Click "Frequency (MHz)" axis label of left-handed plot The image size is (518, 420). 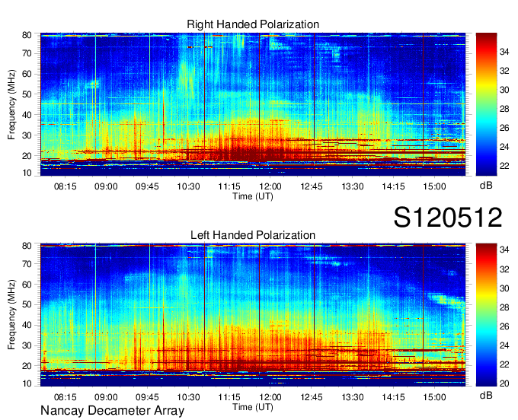(12, 315)
